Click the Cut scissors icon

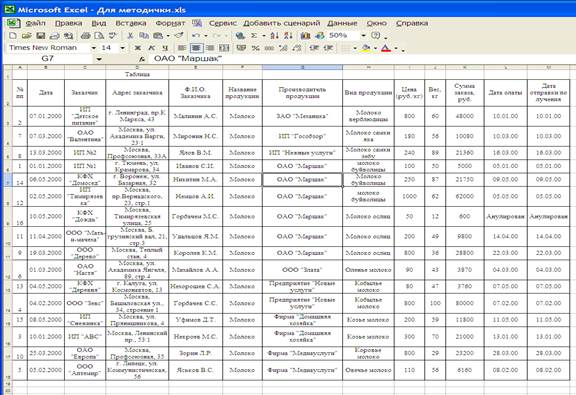(x=130, y=36)
